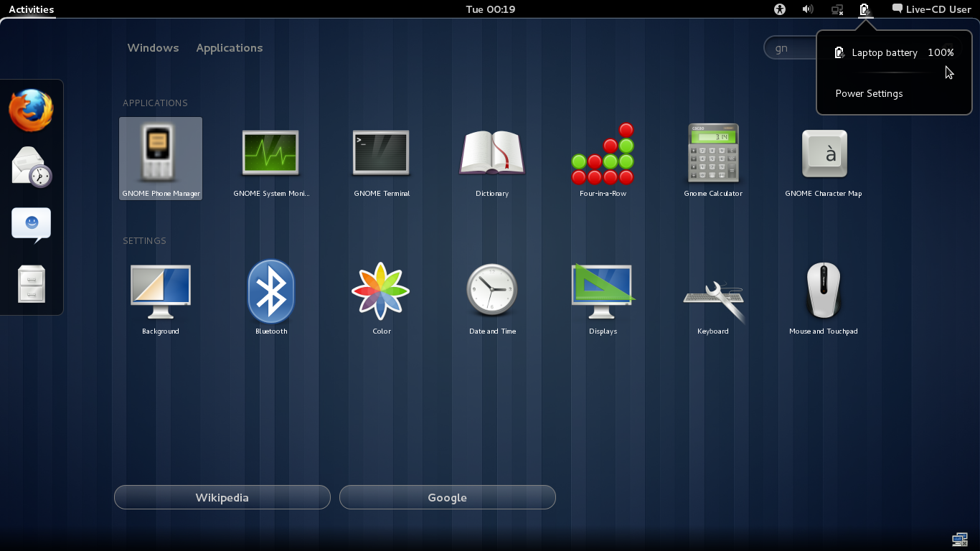Search Wikipedia for the typed term
This screenshot has height=551, width=980.
[222, 497]
